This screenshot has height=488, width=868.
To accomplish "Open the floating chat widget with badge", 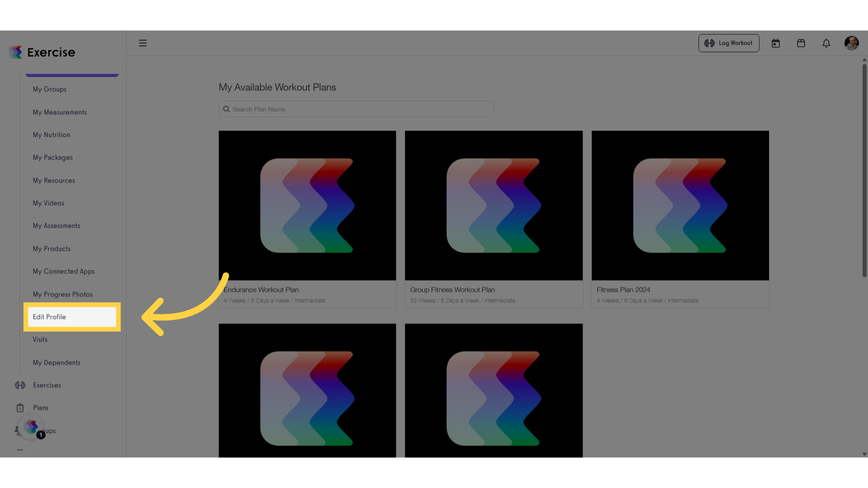I will 32,427.
